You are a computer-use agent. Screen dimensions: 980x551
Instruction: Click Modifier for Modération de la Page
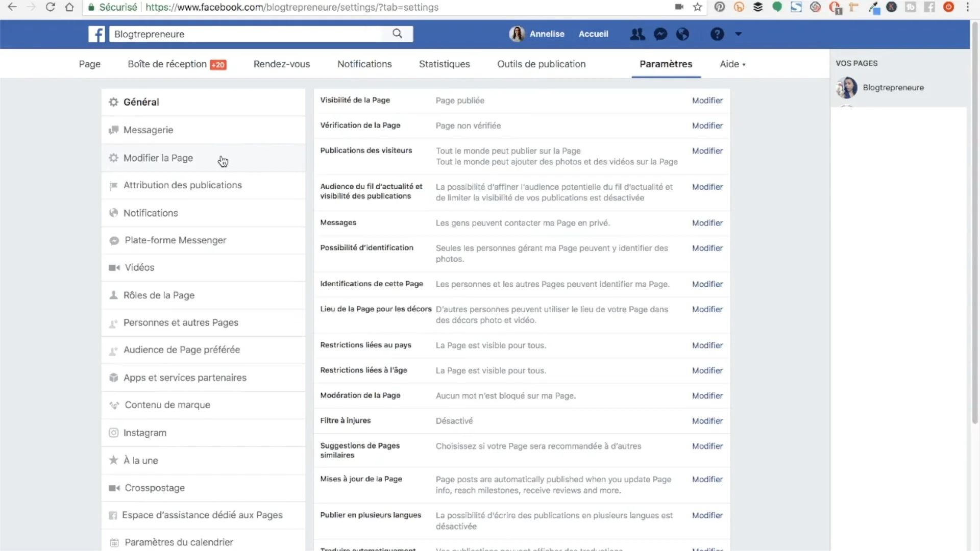point(707,396)
